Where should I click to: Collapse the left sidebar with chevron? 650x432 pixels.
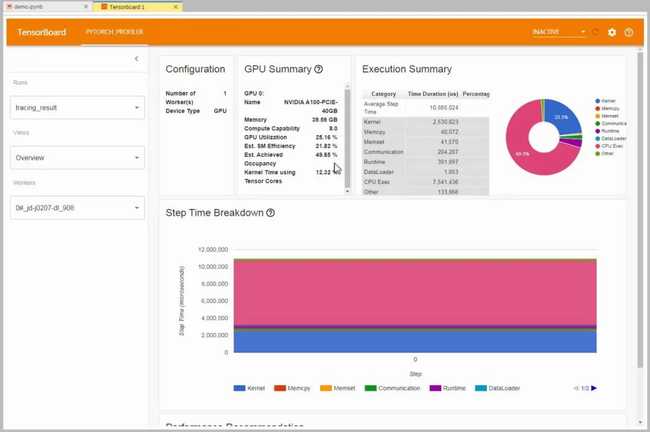point(137,59)
